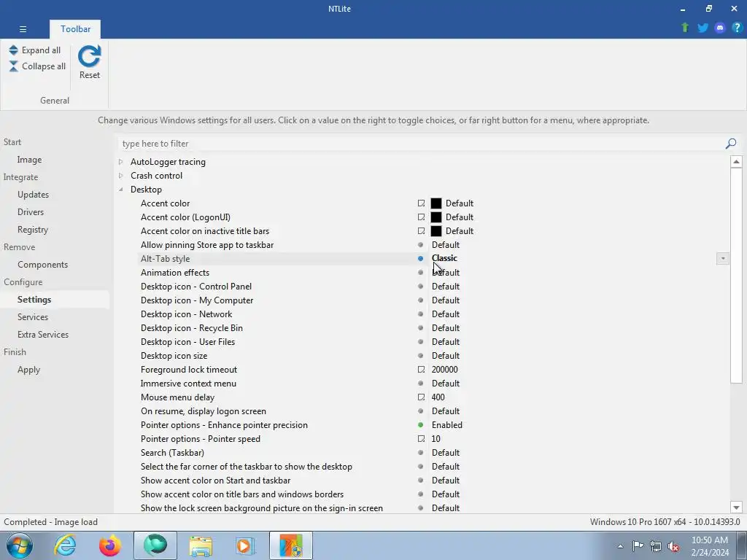Click the Help question mark icon
The height and width of the screenshot is (560, 747).
[737, 28]
